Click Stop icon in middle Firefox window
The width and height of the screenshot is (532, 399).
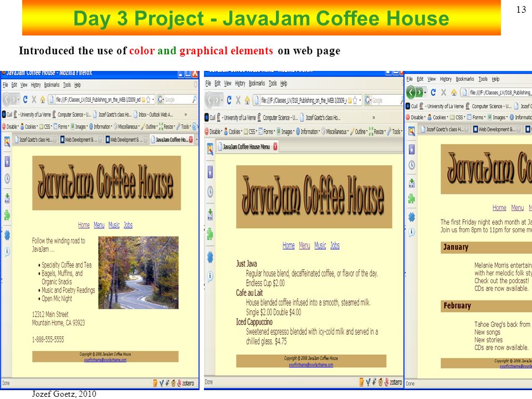238,100
